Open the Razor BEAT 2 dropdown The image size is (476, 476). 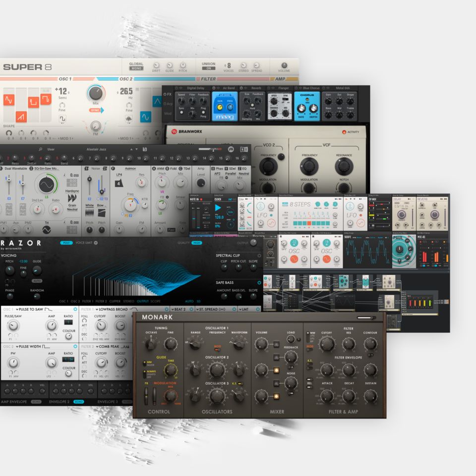(178, 309)
